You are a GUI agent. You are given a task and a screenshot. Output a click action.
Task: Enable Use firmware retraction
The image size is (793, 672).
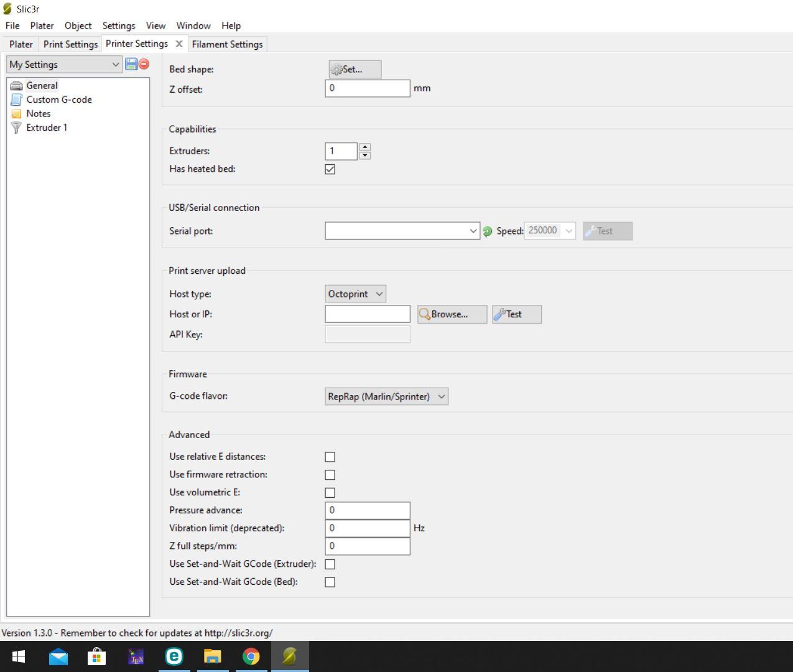(330, 475)
